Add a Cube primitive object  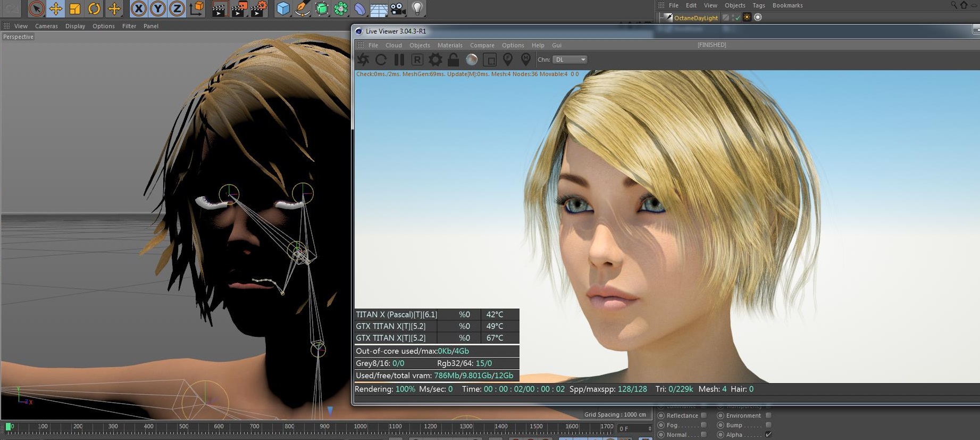tap(283, 9)
